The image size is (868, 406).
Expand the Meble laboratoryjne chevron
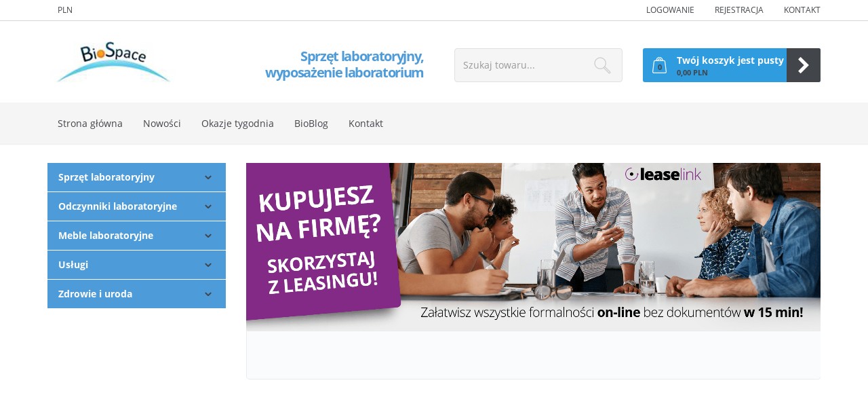pyautogui.click(x=208, y=236)
